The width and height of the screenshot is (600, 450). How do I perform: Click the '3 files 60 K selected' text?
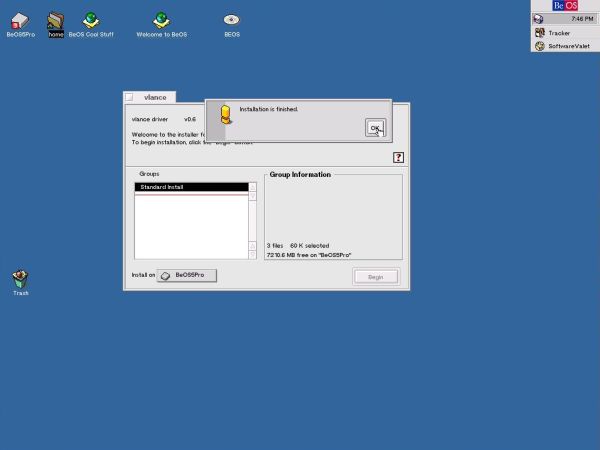pyautogui.click(x=298, y=245)
